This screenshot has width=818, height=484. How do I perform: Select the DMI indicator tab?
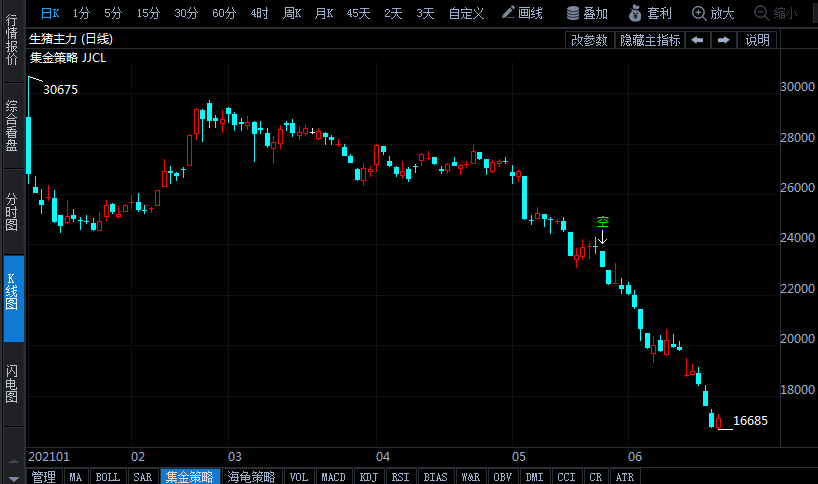[x=535, y=477]
